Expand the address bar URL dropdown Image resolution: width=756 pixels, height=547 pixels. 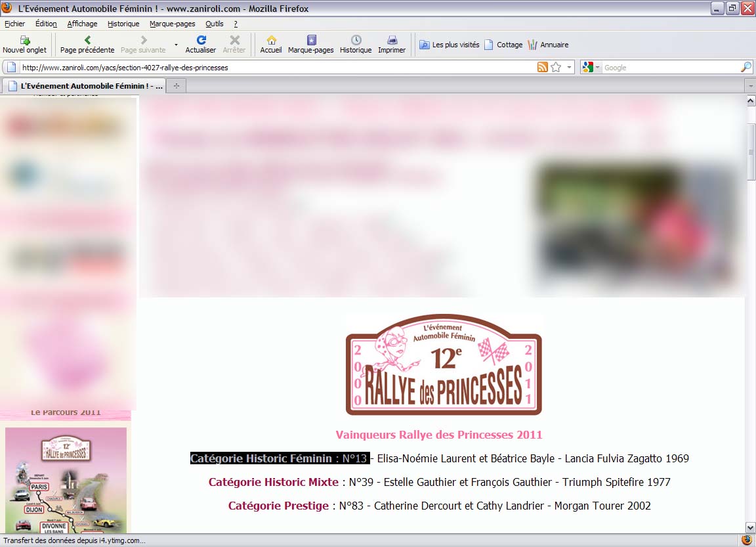(570, 68)
